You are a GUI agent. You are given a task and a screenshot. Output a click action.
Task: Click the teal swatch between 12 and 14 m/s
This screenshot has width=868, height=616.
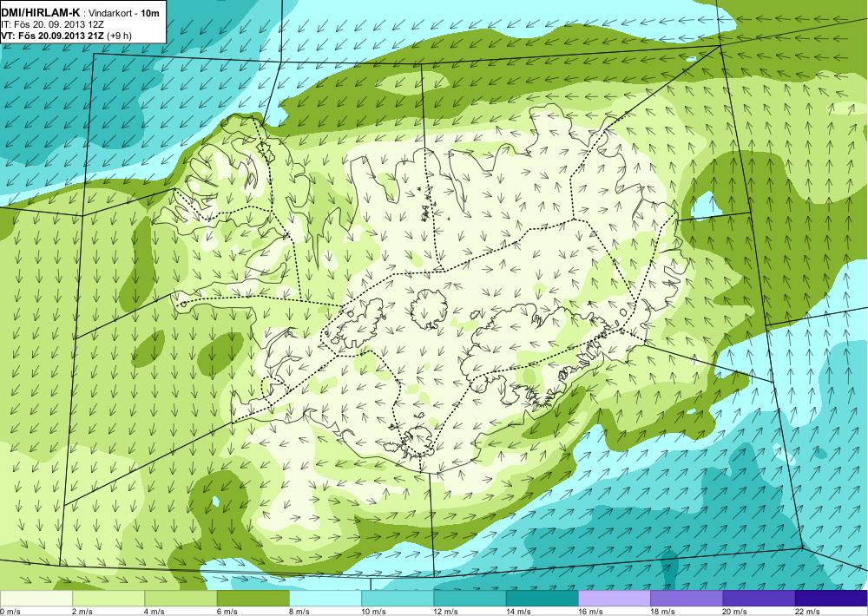[470, 599]
